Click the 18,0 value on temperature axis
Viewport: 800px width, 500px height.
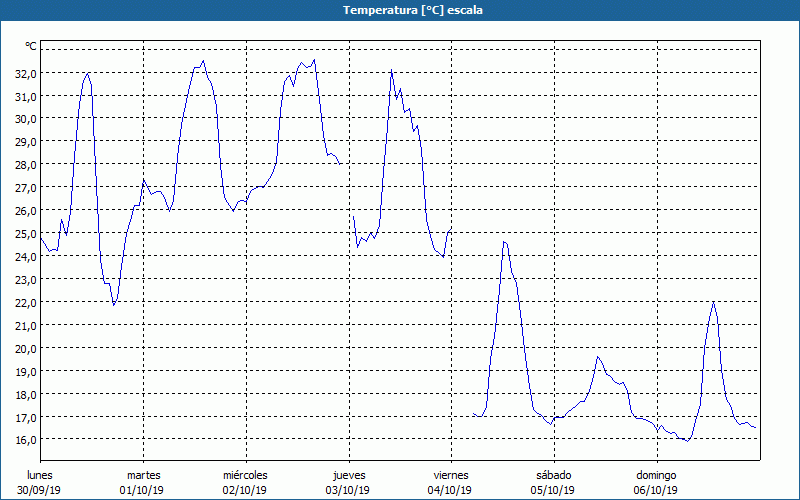pos(26,394)
